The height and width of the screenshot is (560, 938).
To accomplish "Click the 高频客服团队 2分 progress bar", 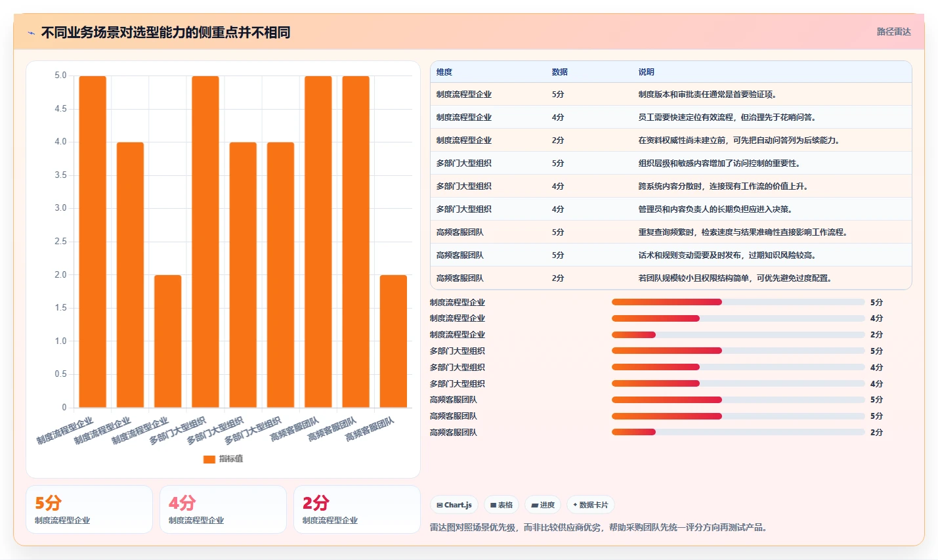I will [x=738, y=432].
